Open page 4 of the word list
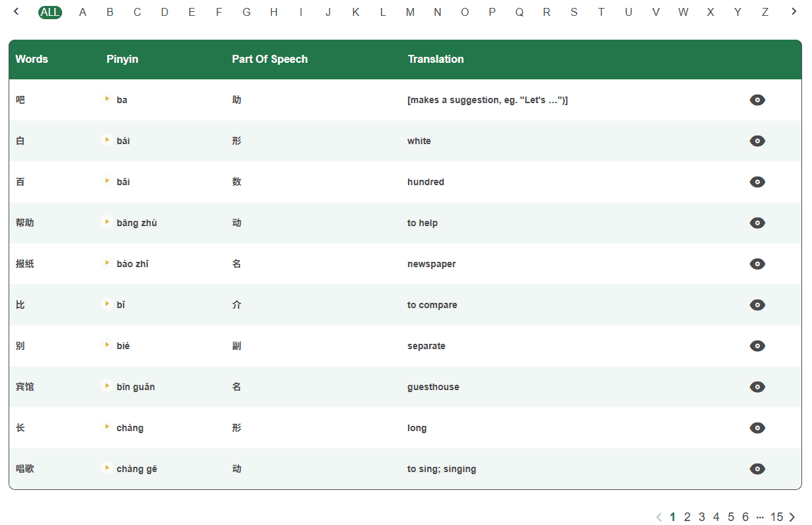 [x=715, y=517]
